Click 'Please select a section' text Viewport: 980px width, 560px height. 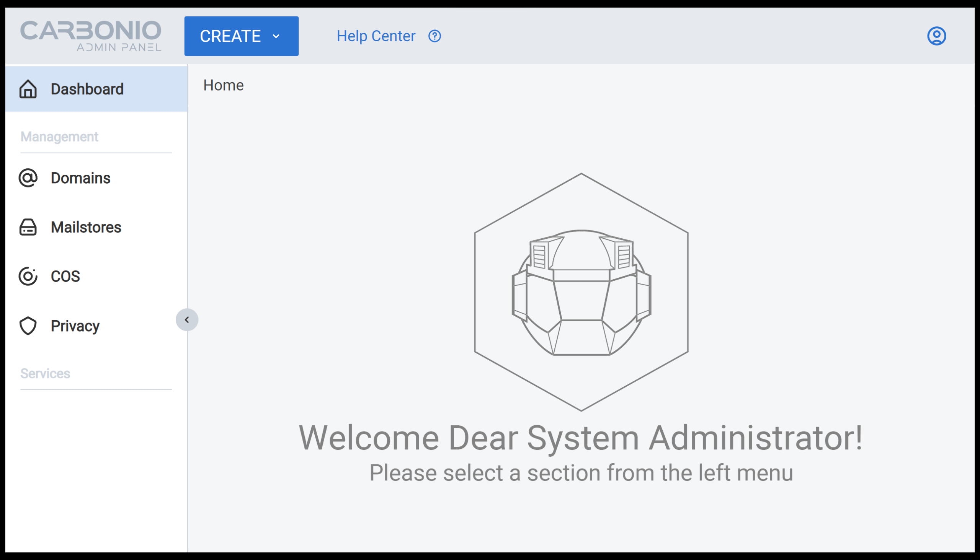[x=581, y=473]
